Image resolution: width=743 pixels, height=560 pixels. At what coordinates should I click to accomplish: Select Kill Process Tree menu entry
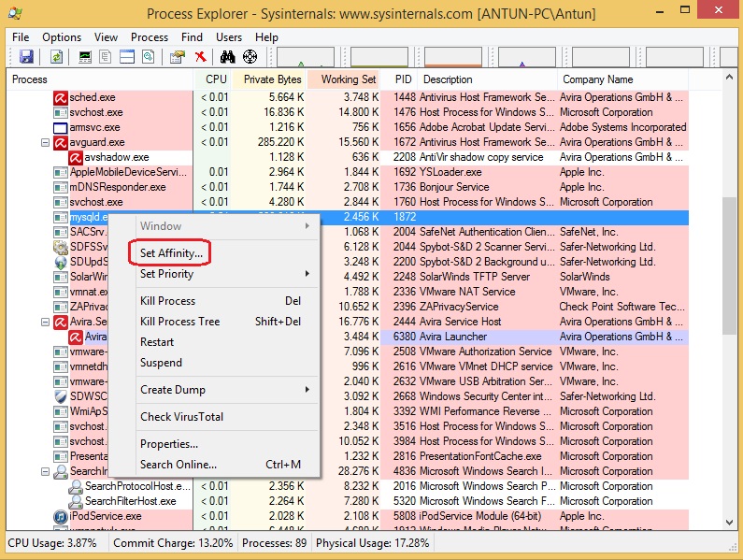(x=227, y=322)
